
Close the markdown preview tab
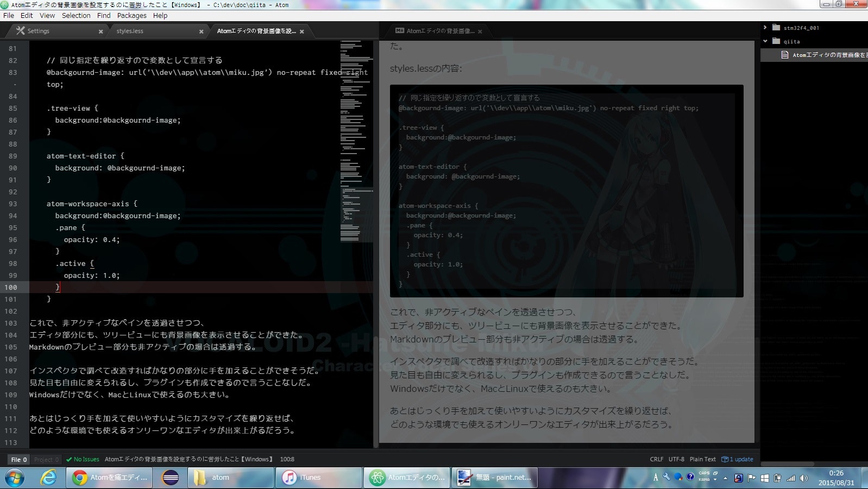click(480, 31)
